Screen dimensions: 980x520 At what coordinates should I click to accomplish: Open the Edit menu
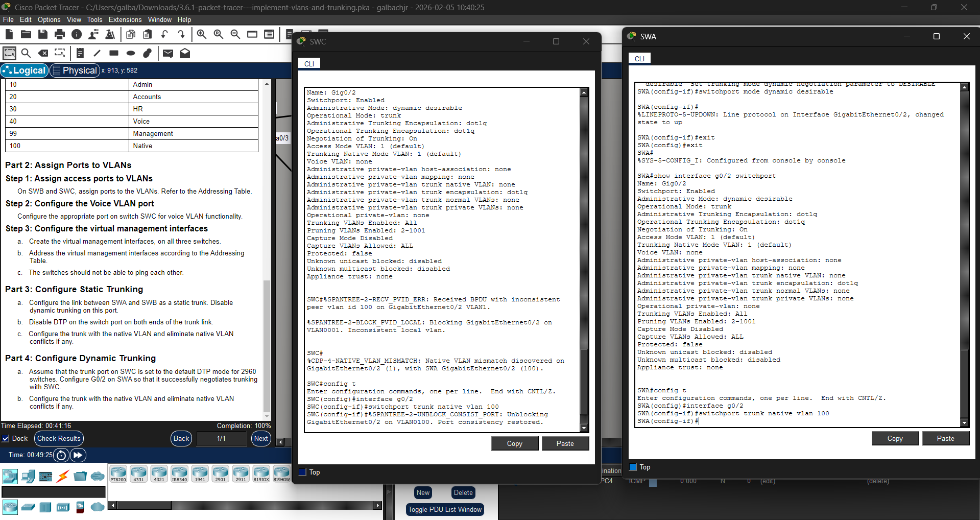pos(26,19)
